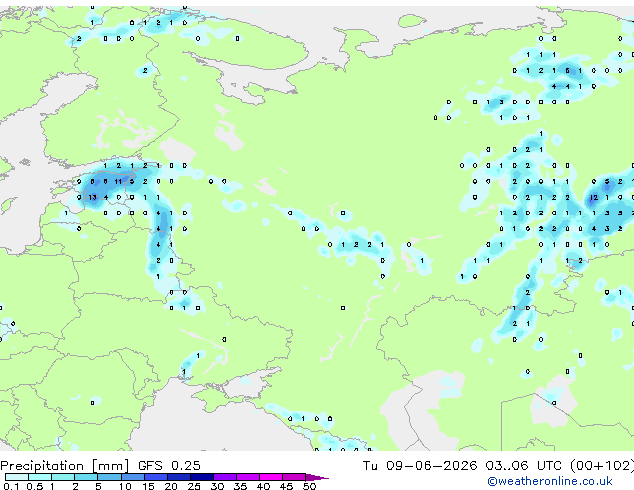Click the 'Tu 09-06-2026' date text

tap(420, 466)
